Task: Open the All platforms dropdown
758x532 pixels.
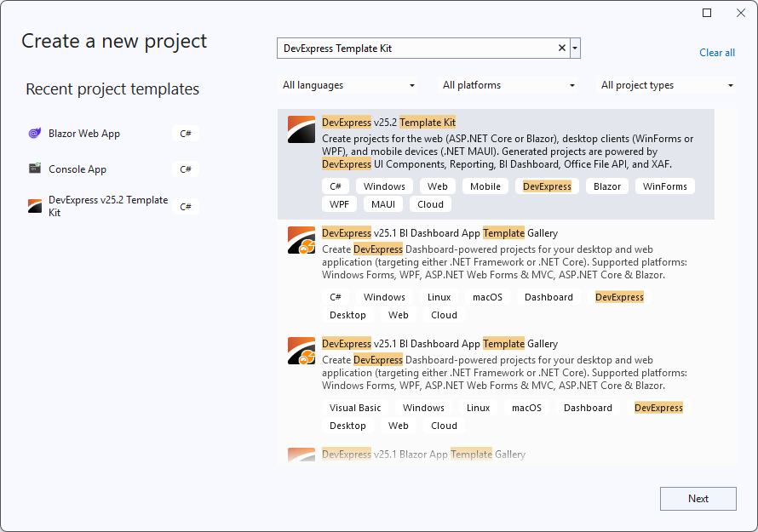Action: 508,85
